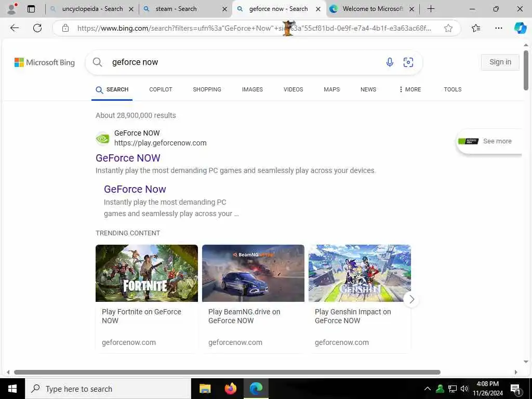Open the tab actions menu icon
The height and width of the screenshot is (399, 532).
click(31, 9)
